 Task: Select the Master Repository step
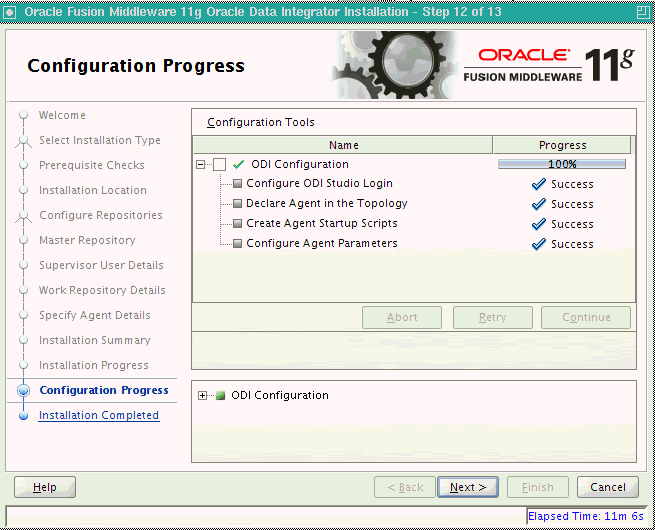pos(87,241)
